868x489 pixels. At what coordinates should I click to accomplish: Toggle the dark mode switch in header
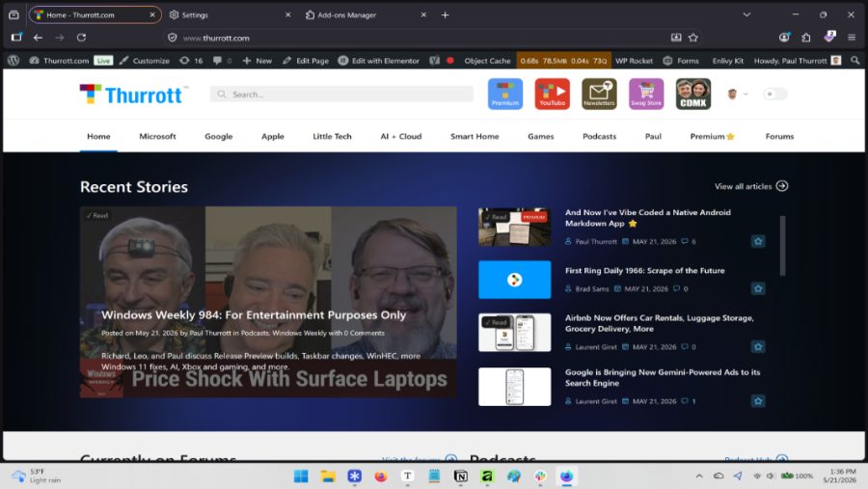point(774,95)
